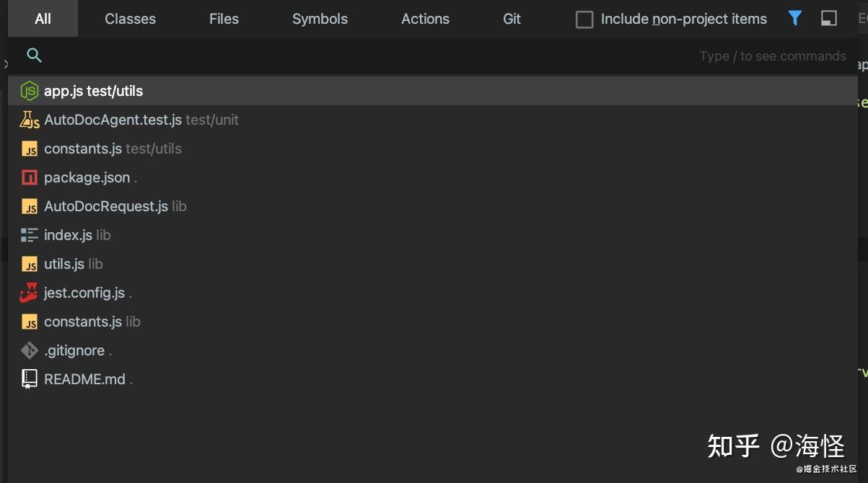Click the magnifier icon in the search bar
The image size is (868, 483).
click(34, 56)
